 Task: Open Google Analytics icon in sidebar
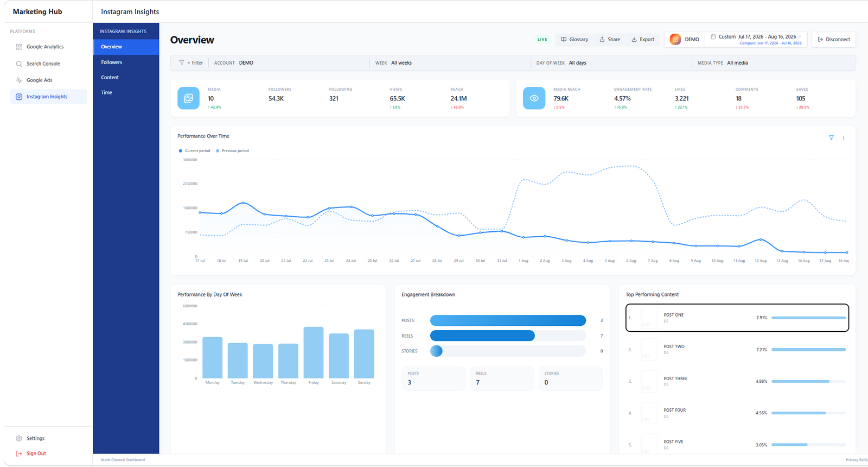click(x=19, y=47)
